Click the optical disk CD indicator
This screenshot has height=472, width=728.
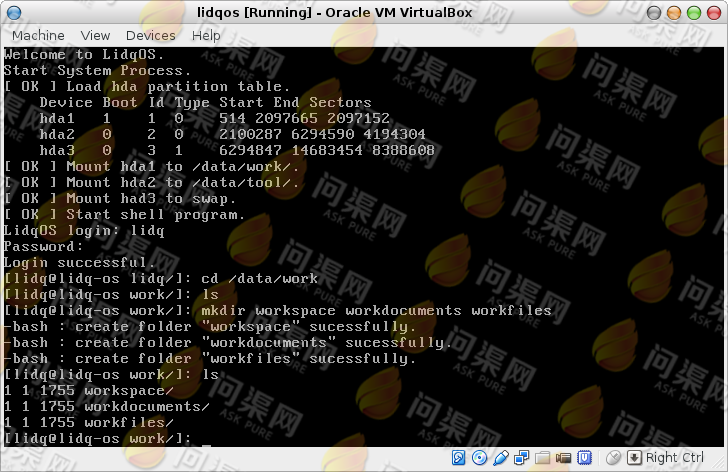point(479,458)
